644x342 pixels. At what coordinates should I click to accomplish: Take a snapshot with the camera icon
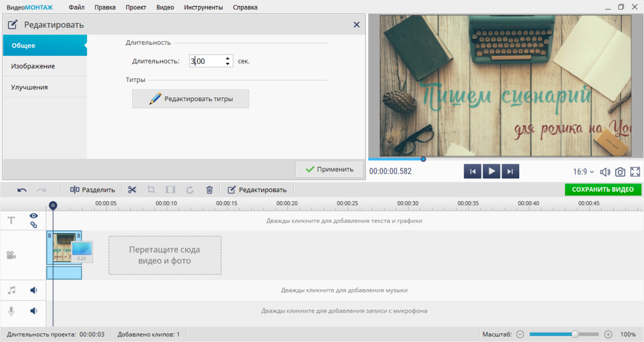pyautogui.click(x=620, y=172)
